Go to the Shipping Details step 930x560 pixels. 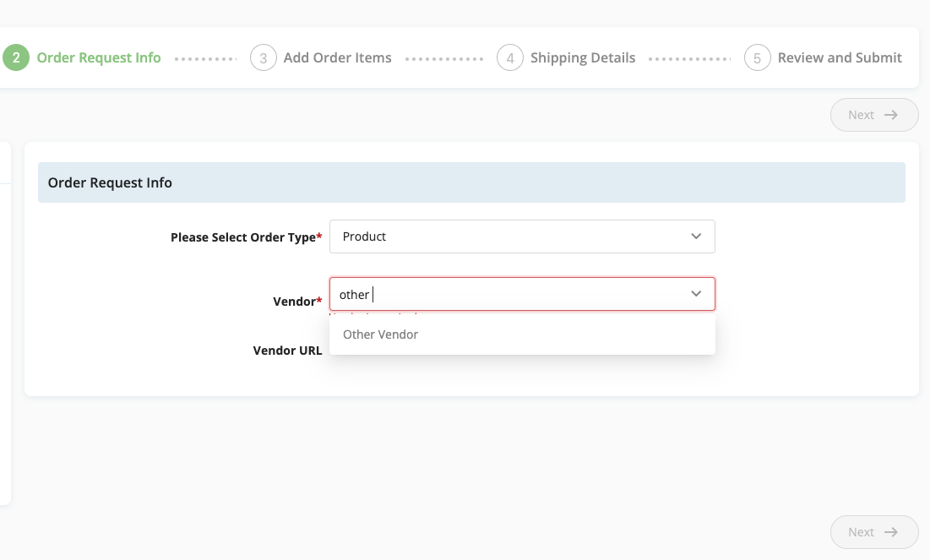coord(583,57)
